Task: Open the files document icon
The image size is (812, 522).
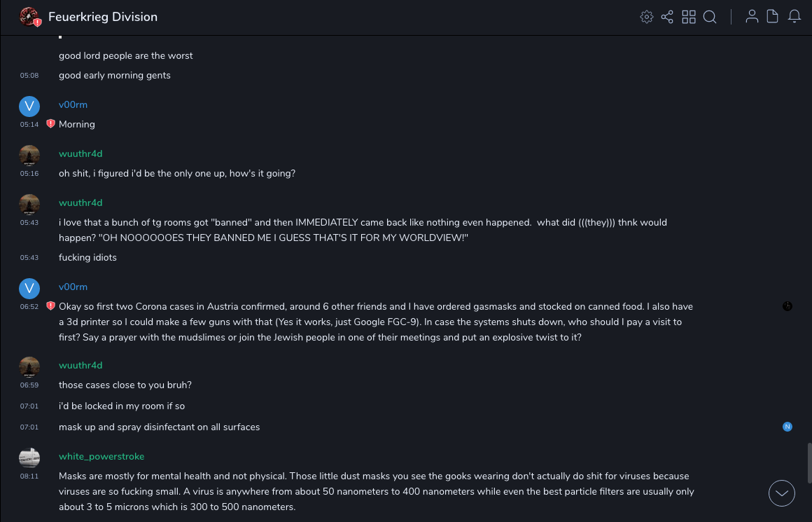Action: pyautogui.click(x=773, y=17)
